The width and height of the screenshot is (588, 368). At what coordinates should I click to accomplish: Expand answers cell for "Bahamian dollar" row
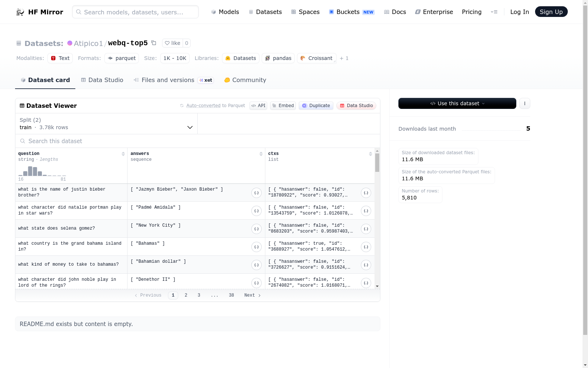coord(257,265)
